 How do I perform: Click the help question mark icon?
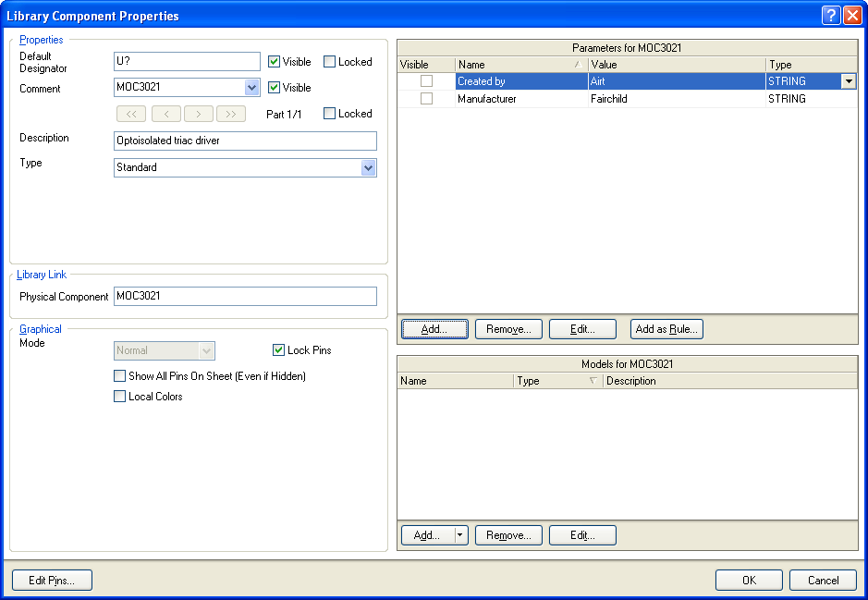coord(831,16)
